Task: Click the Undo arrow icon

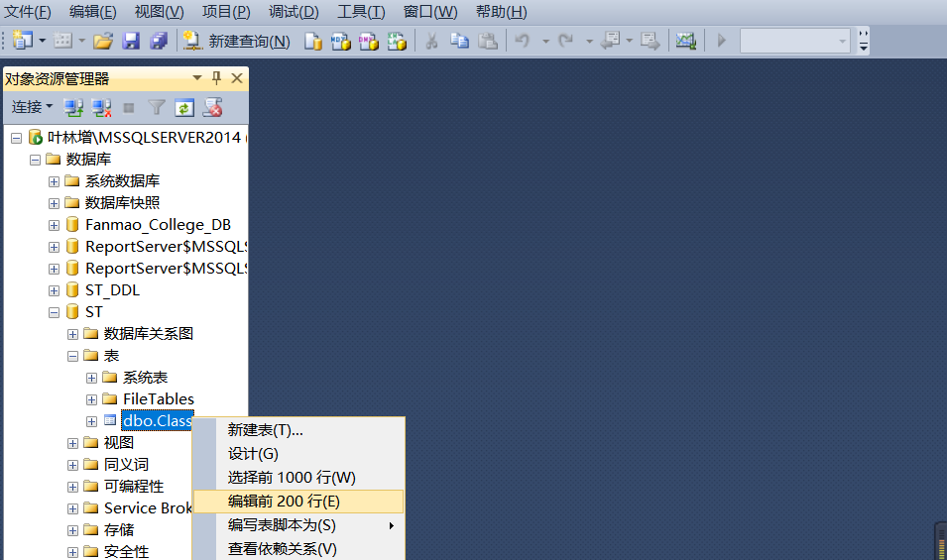Action: (523, 41)
